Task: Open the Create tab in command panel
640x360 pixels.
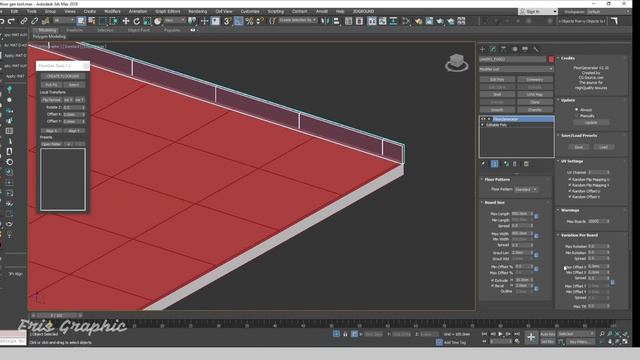Action: [x=482, y=49]
